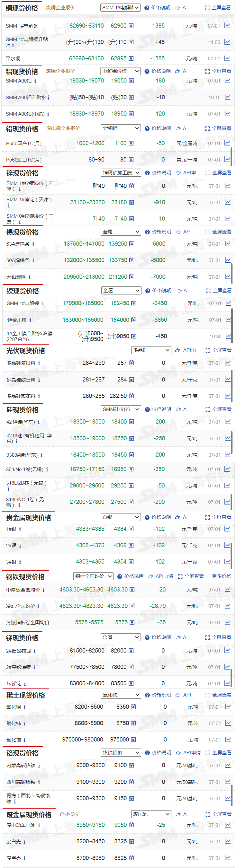
Task: Open chart icon for 2#低铋锑锭
Action: point(228,650)
